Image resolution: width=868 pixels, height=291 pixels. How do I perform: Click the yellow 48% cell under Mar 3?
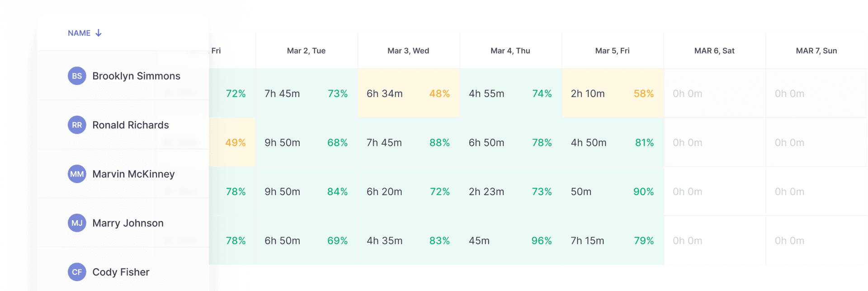click(x=439, y=94)
